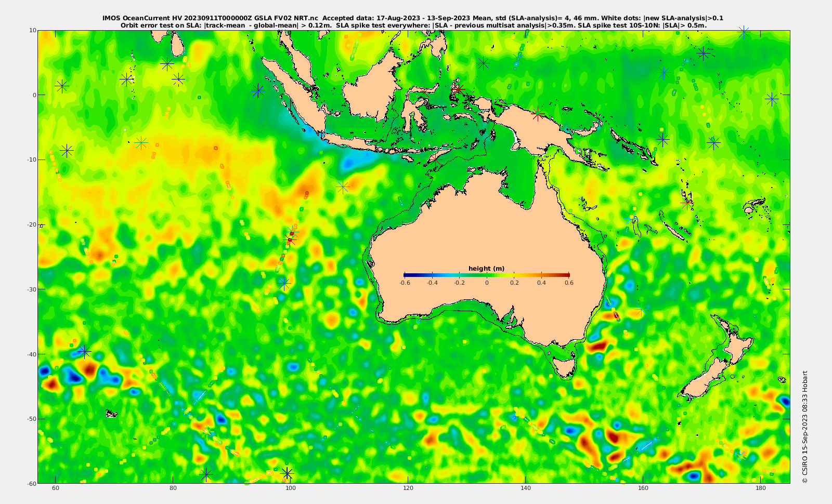The height and width of the screenshot is (504, 832).
Task: Click the "60" longitude label on the bottom axis
Action: tap(56, 488)
